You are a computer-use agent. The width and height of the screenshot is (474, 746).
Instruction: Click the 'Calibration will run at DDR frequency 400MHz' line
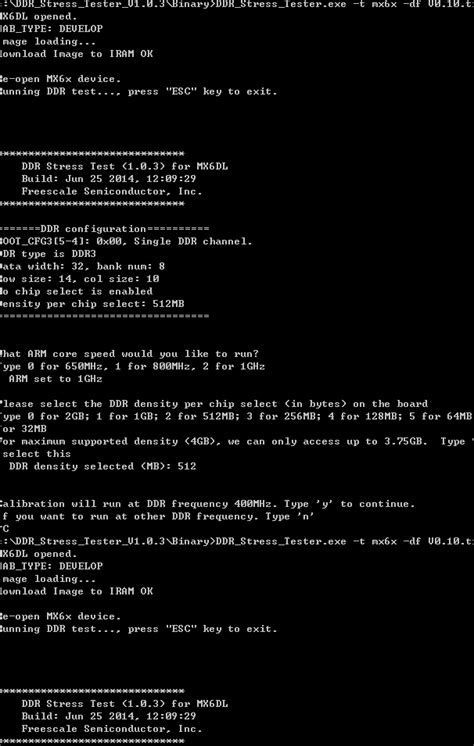pos(207,504)
